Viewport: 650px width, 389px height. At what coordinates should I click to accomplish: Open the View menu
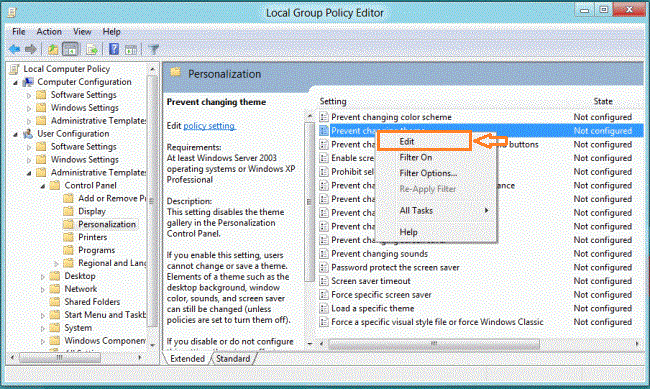click(x=82, y=32)
